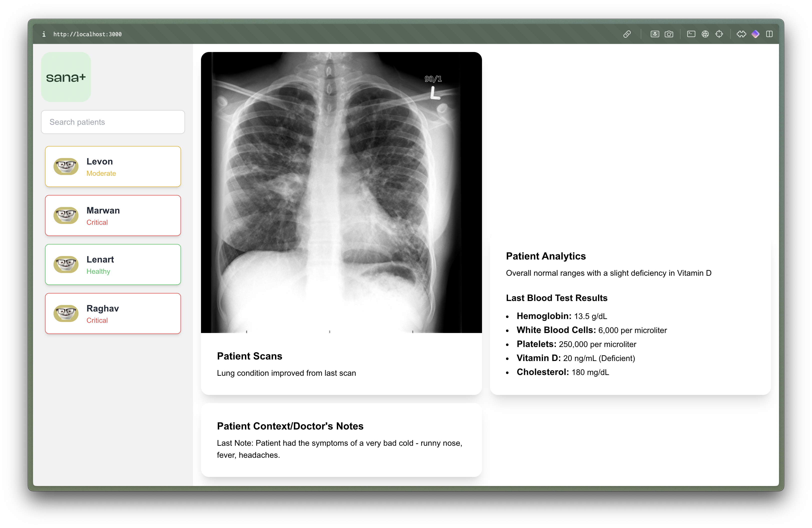Open the extensions puzzle icon
Image resolution: width=812 pixels, height=528 pixels.
tap(741, 34)
